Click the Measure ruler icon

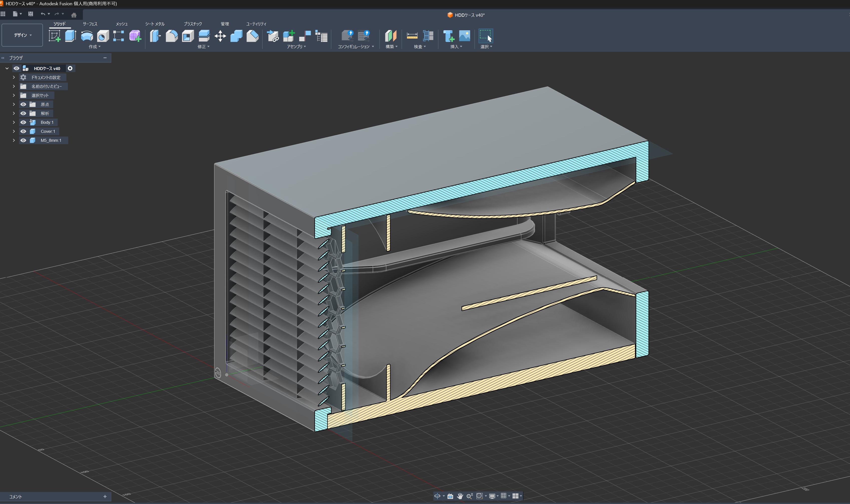point(412,36)
